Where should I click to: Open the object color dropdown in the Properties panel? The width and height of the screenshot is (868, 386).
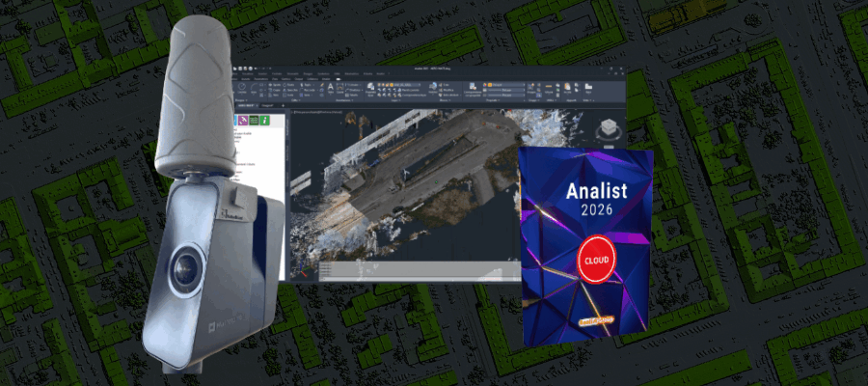click(x=506, y=85)
